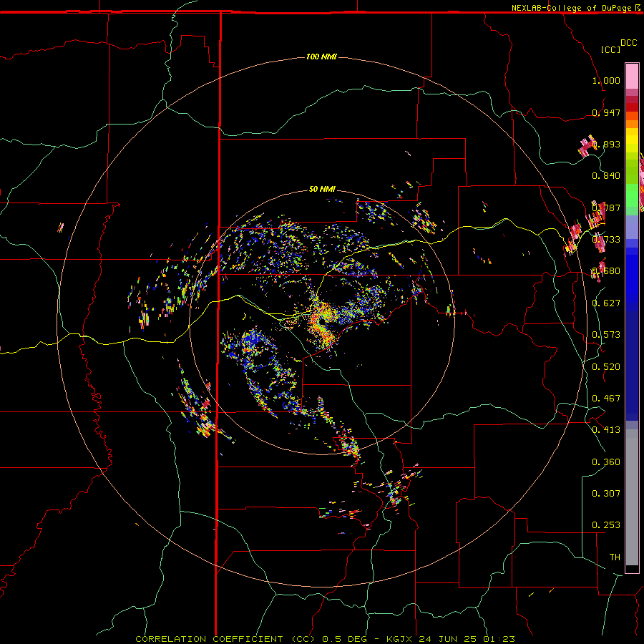Click the 0.520 value on the color scale
Screen dimensions: 644x644
(606, 366)
